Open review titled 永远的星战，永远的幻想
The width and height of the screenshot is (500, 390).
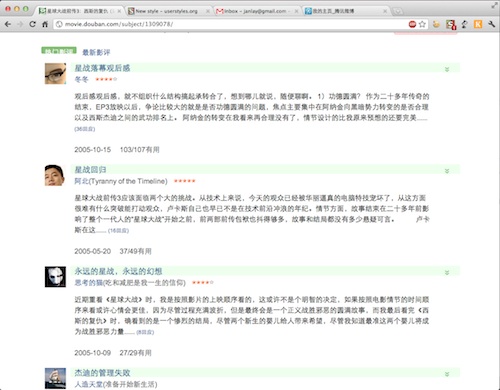[118, 271]
